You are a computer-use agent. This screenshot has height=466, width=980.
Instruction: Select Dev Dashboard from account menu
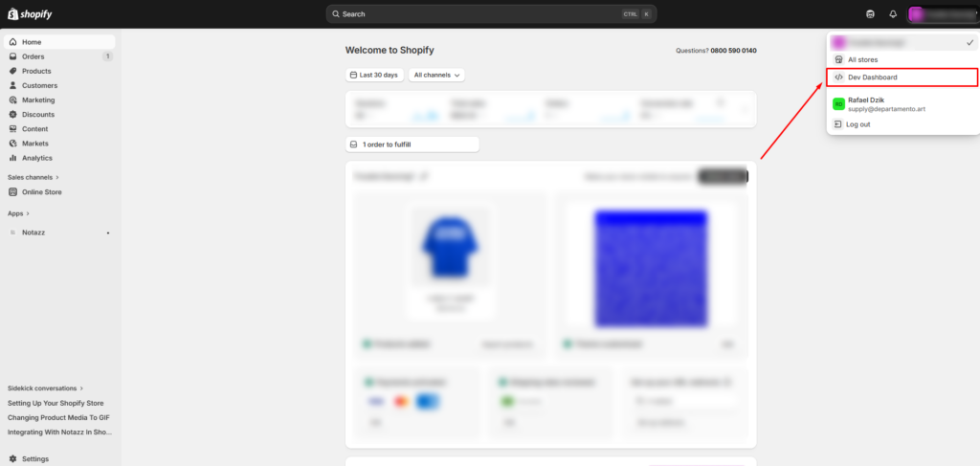point(872,78)
